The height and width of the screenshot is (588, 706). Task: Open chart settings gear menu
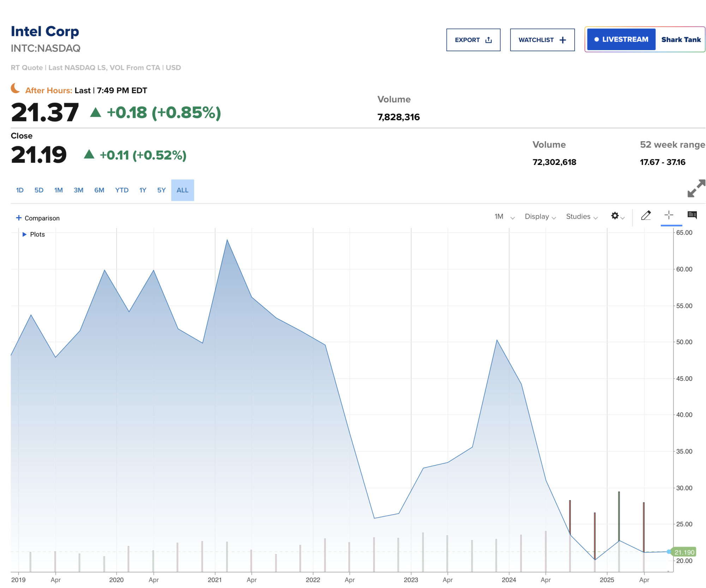615,216
